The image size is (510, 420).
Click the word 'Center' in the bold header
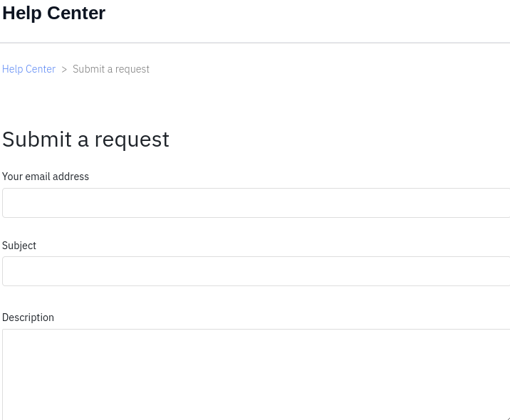(76, 13)
